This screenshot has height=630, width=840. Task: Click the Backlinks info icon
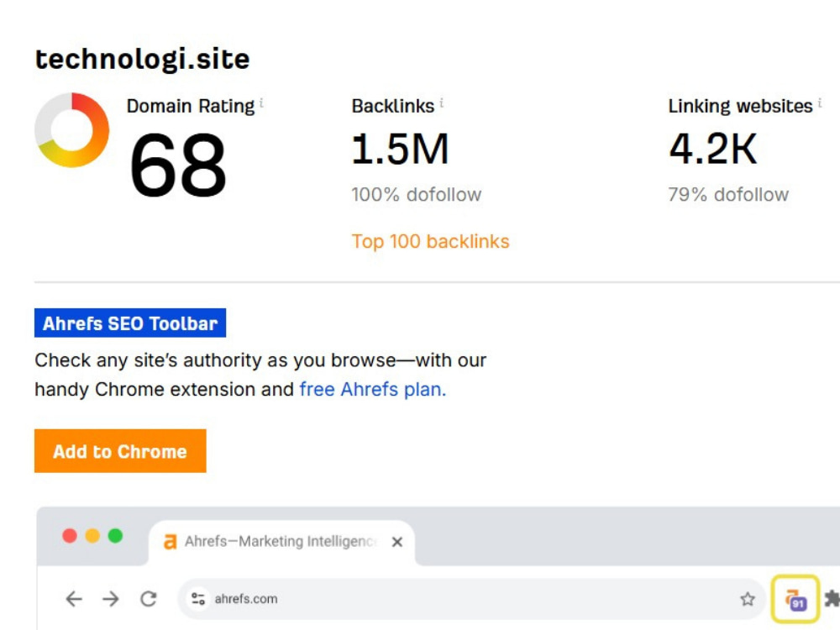pyautogui.click(x=442, y=102)
